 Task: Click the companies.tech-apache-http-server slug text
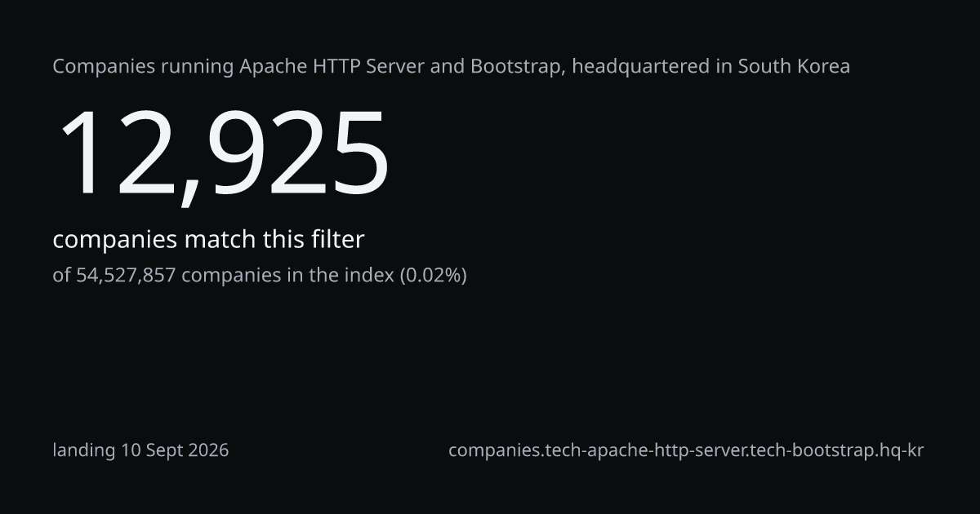[x=686, y=450]
